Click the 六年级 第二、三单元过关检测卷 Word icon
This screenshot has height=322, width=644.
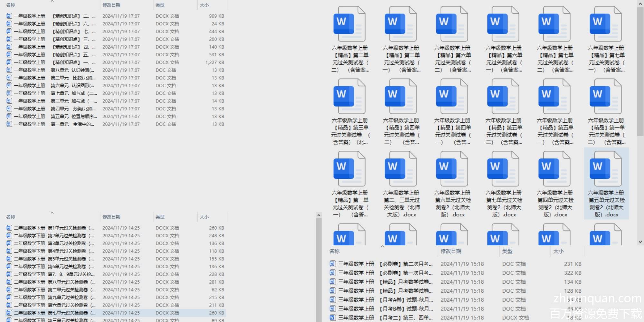tap(401, 169)
